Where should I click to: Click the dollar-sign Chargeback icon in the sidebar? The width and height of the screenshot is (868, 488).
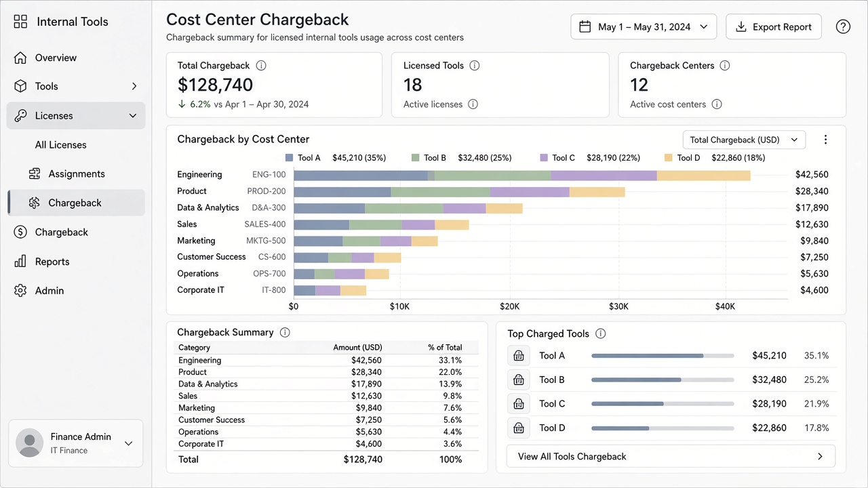[x=20, y=232]
